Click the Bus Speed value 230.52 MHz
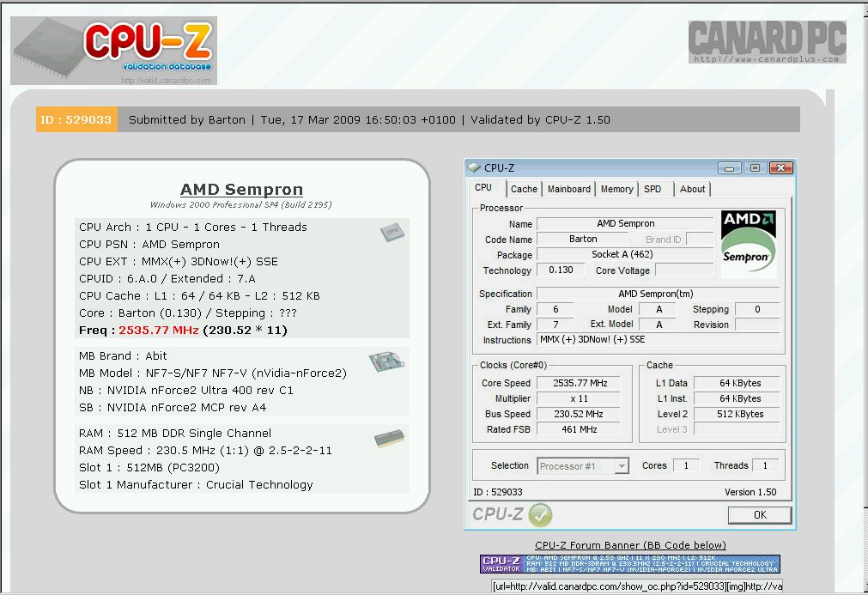868x595 pixels. point(579,414)
